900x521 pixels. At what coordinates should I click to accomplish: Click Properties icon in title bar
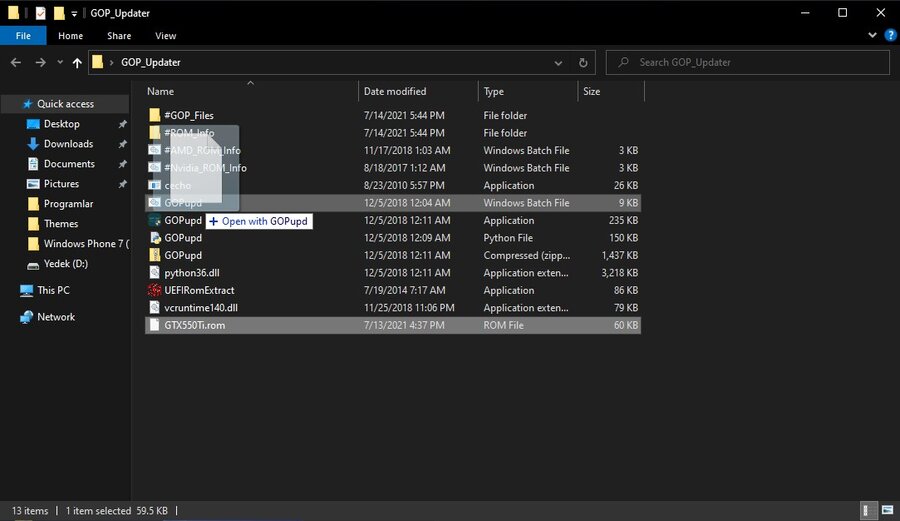click(40, 13)
